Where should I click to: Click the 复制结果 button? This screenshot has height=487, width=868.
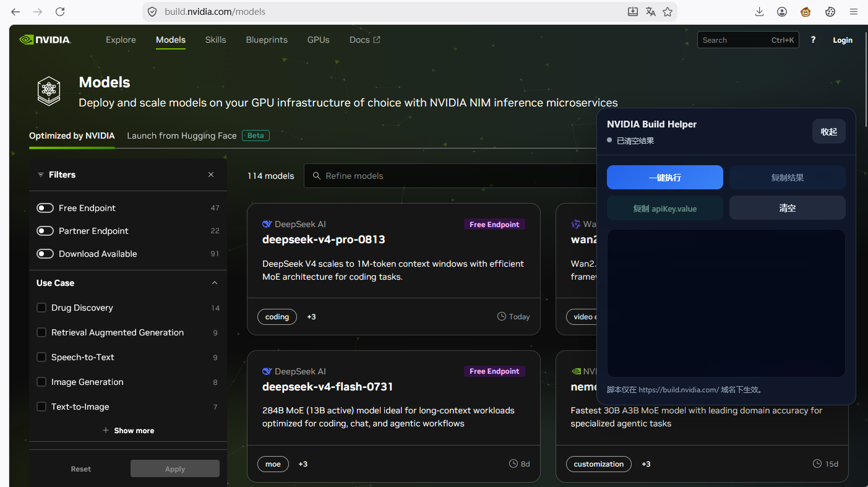point(788,177)
